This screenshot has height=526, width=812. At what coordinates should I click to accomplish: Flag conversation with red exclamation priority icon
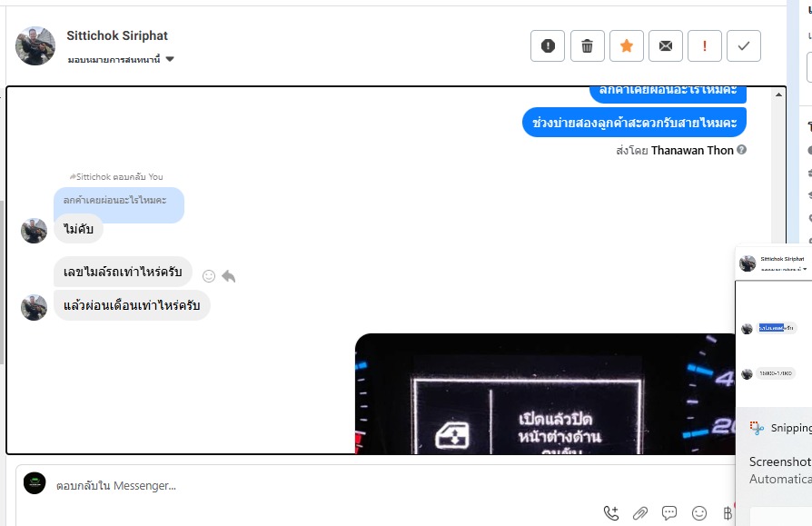(x=704, y=46)
